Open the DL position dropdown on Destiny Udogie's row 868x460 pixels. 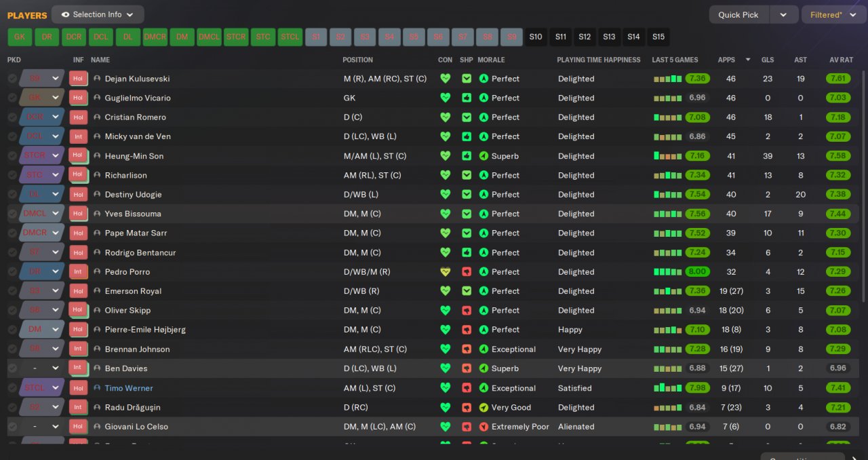42,195
